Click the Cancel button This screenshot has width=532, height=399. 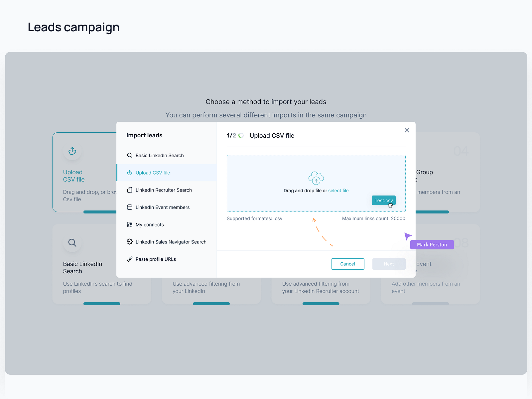[347, 264]
